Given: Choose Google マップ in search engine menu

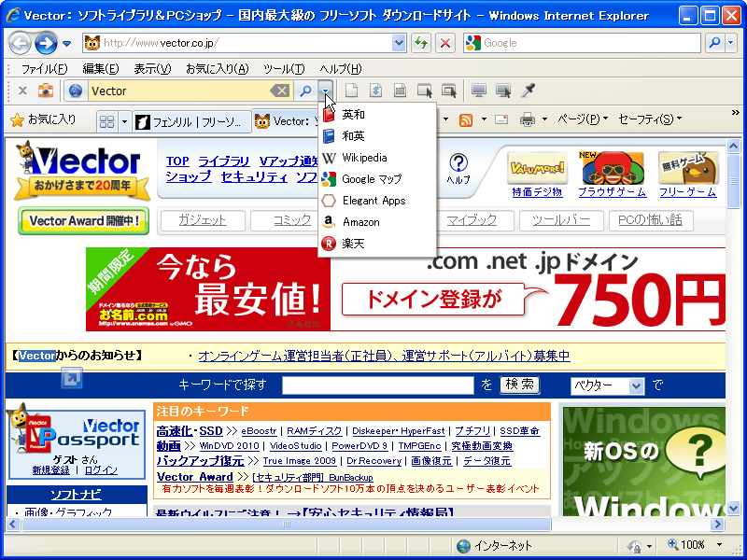Looking at the screenshot, I should (377, 179).
